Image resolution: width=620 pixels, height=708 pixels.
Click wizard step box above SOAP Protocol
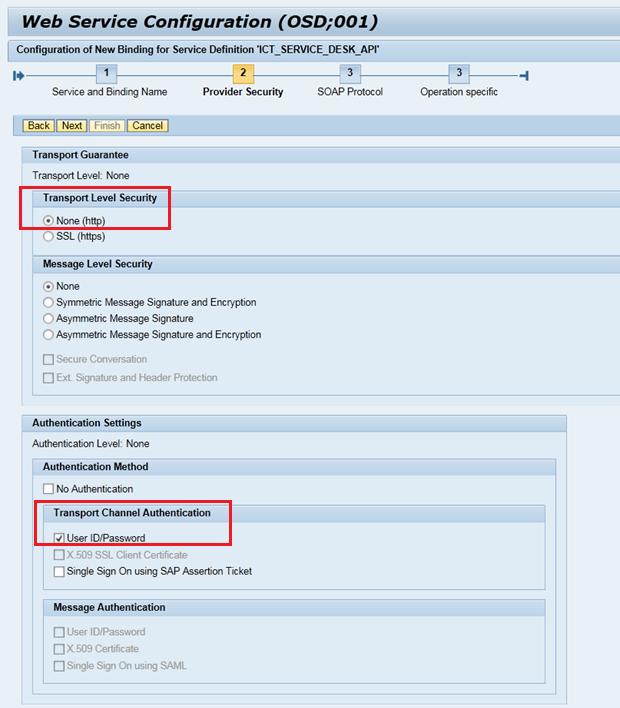pos(349,73)
